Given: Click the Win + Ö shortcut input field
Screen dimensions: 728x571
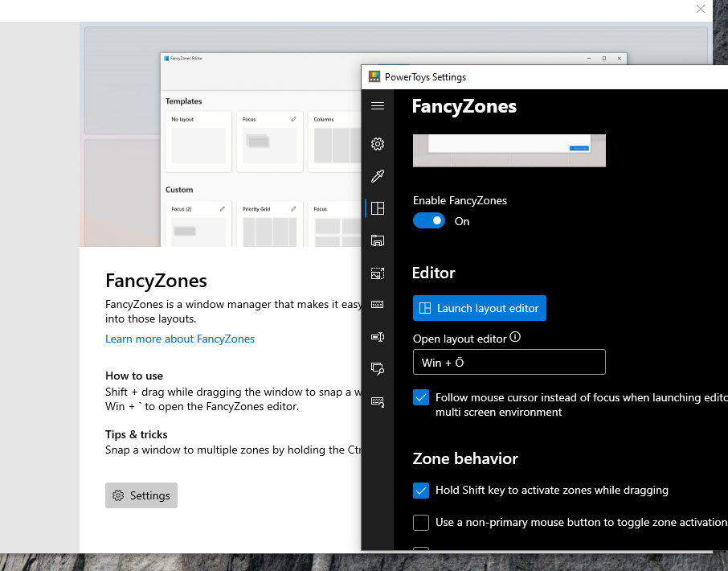Looking at the screenshot, I should 509,362.
